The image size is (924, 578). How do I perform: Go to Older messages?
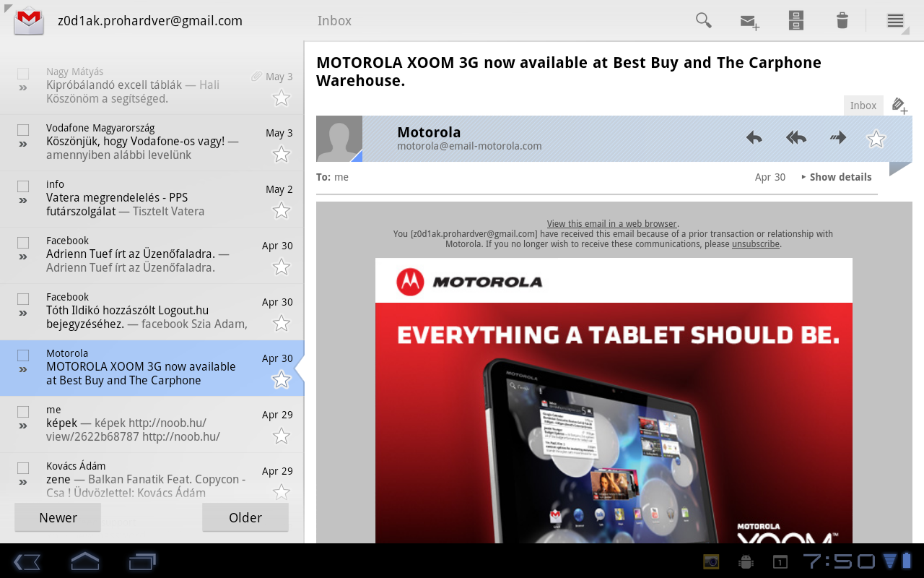point(245,517)
